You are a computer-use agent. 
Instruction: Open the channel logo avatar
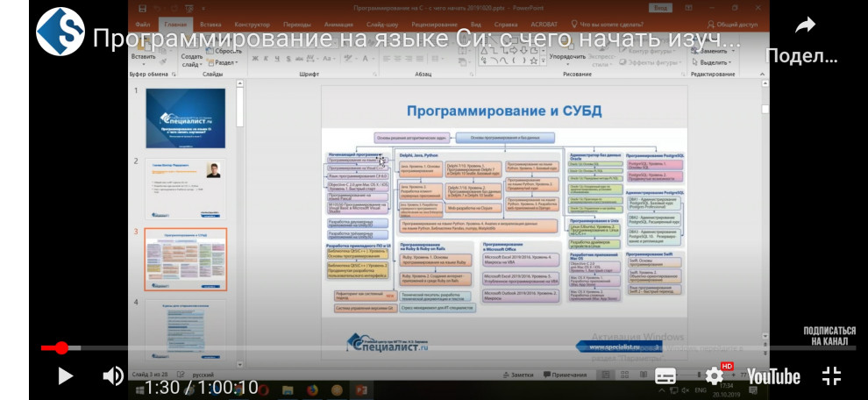[60, 32]
